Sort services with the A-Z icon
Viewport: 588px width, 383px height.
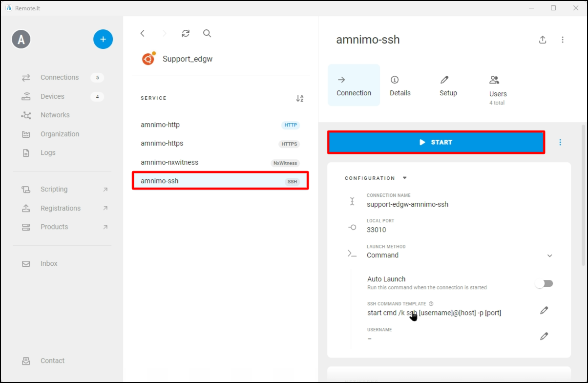[300, 98]
